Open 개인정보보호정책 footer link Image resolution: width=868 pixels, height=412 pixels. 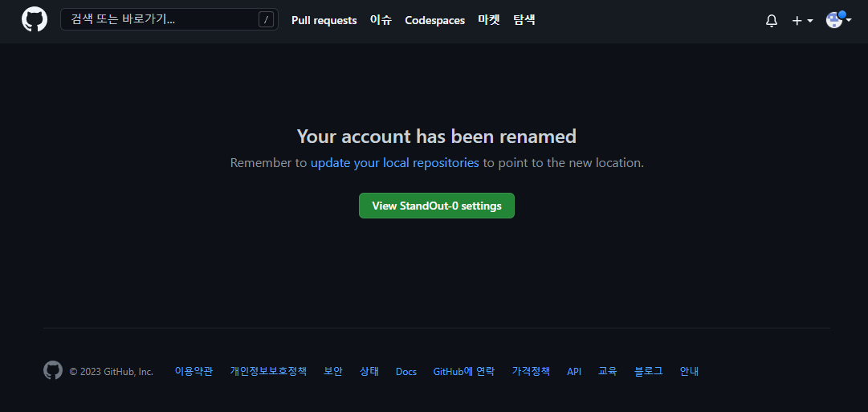pos(268,372)
